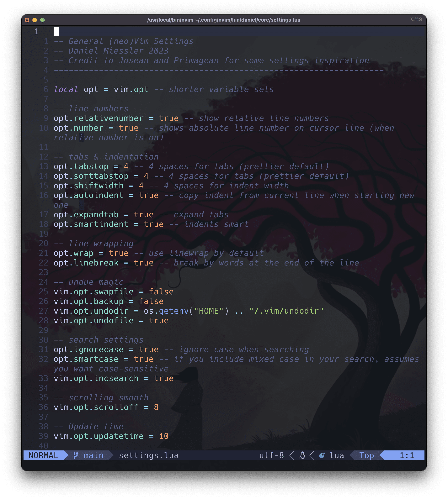
Task: Click the orange value 8 of scrolloff
Action: click(x=157, y=407)
